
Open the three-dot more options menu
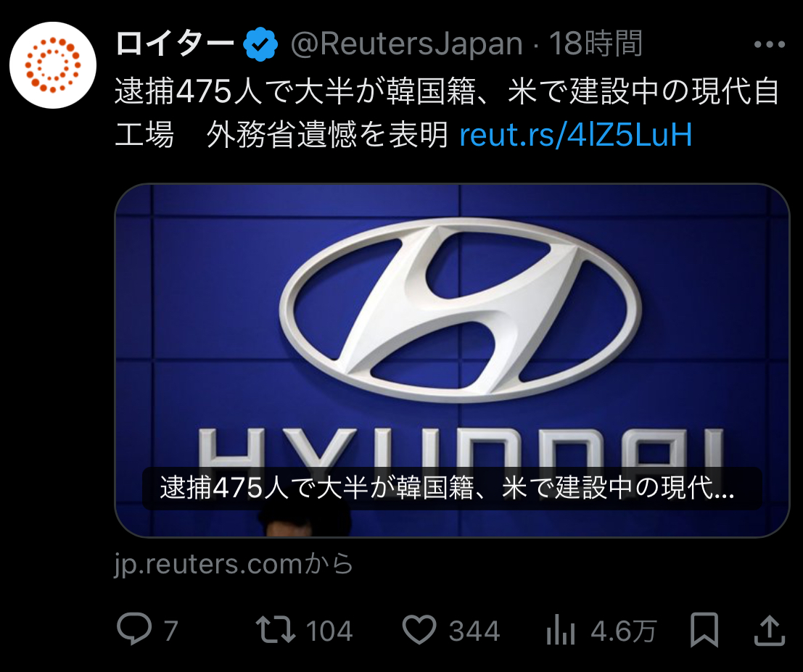(x=770, y=44)
